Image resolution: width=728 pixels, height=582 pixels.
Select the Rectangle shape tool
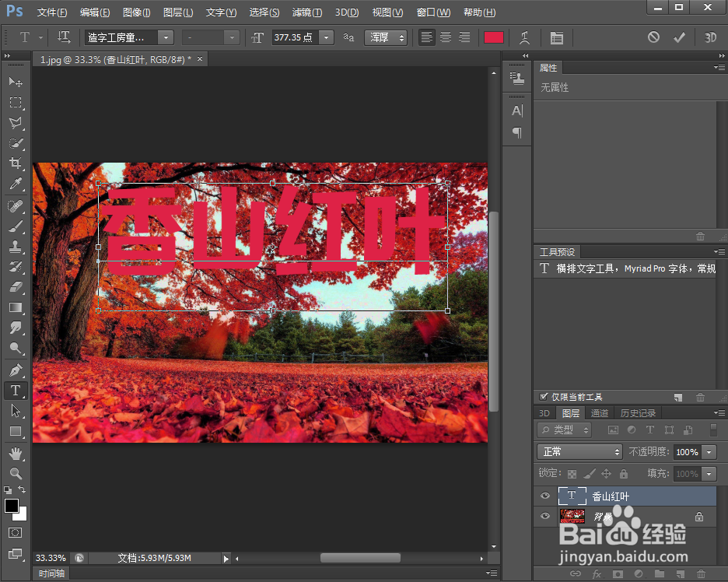tap(16, 432)
